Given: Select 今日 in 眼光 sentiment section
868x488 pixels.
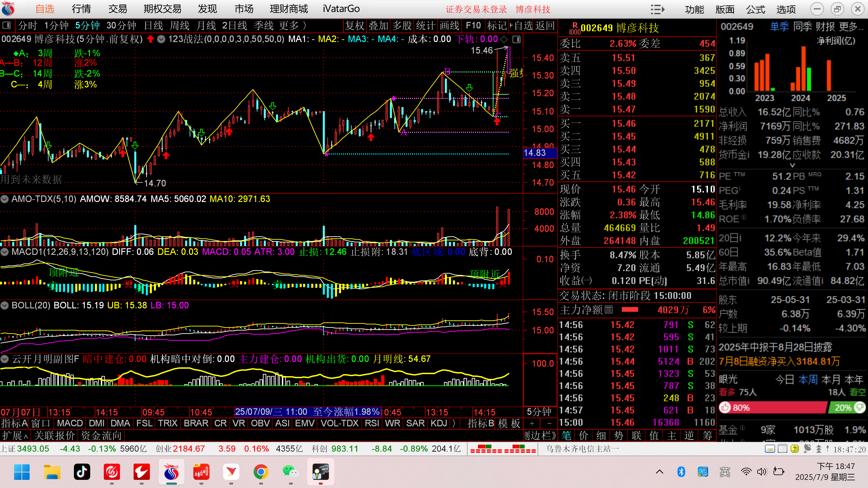Looking at the screenshot, I should pyautogui.click(x=785, y=379).
